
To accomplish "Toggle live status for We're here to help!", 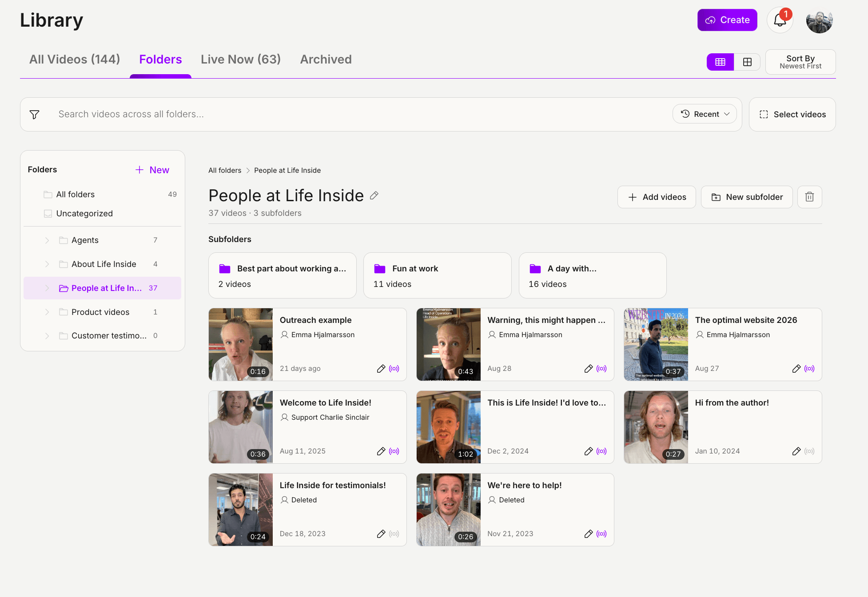I will coord(601,534).
